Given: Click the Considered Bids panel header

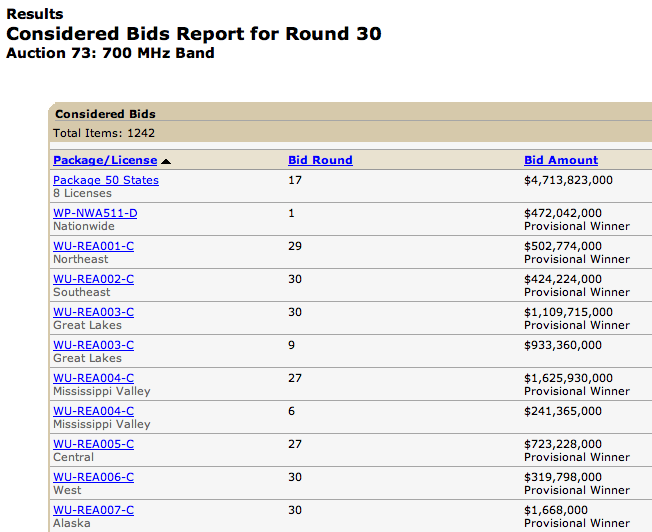Looking at the screenshot, I should pyautogui.click(x=105, y=114).
